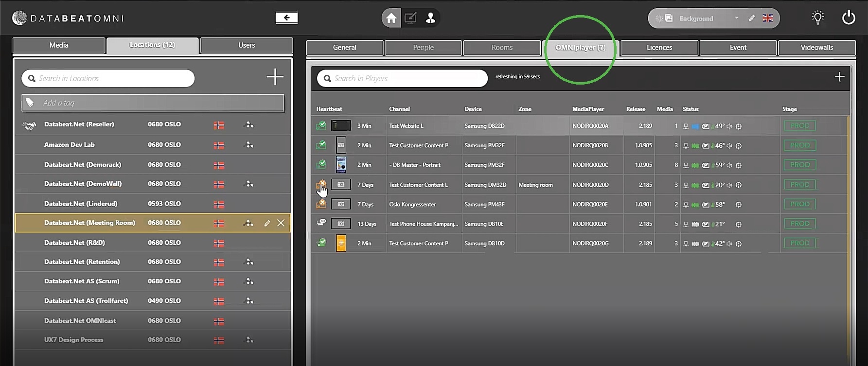Open the General tab

click(x=345, y=48)
